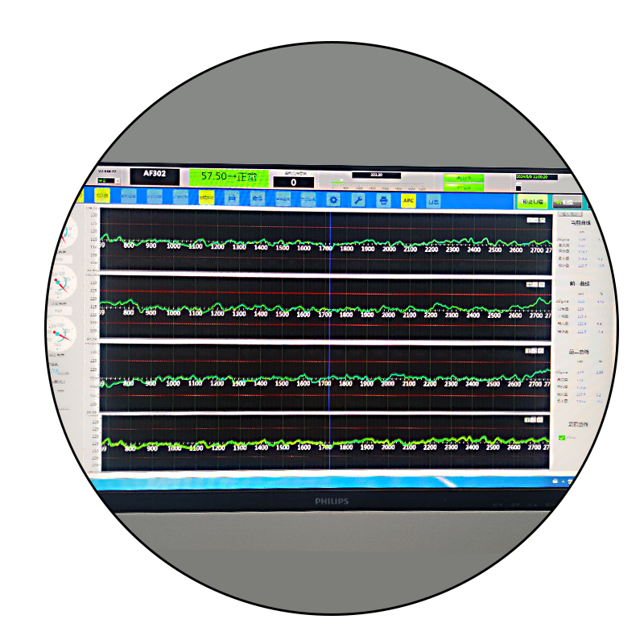The width and height of the screenshot is (644, 644).
Task: Toggle the green checkbox in right panel
Action: (562, 437)
